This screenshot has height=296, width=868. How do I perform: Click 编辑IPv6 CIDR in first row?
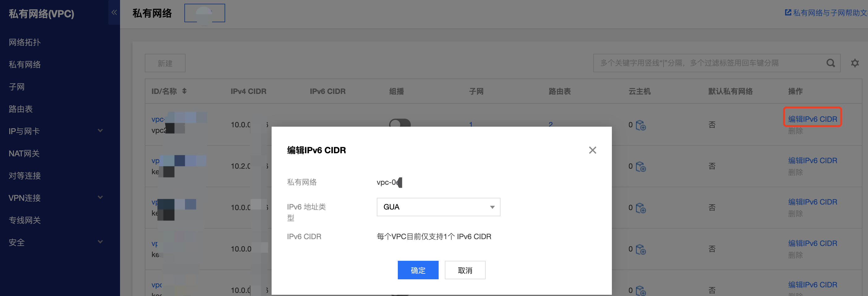pyautogui.click(x=812, y=119)
